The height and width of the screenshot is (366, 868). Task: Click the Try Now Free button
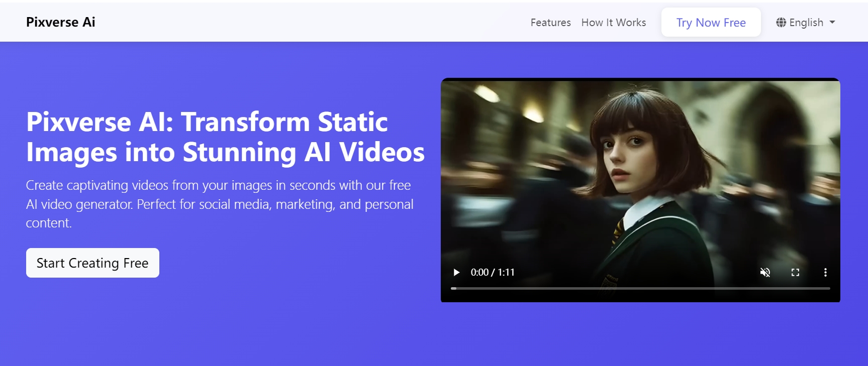point(711,22)
